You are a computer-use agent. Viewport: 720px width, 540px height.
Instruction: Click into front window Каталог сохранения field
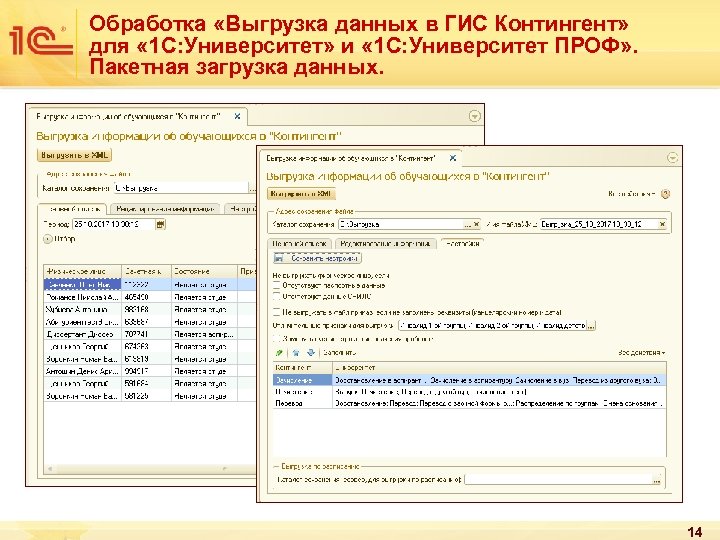click(401, 225)
